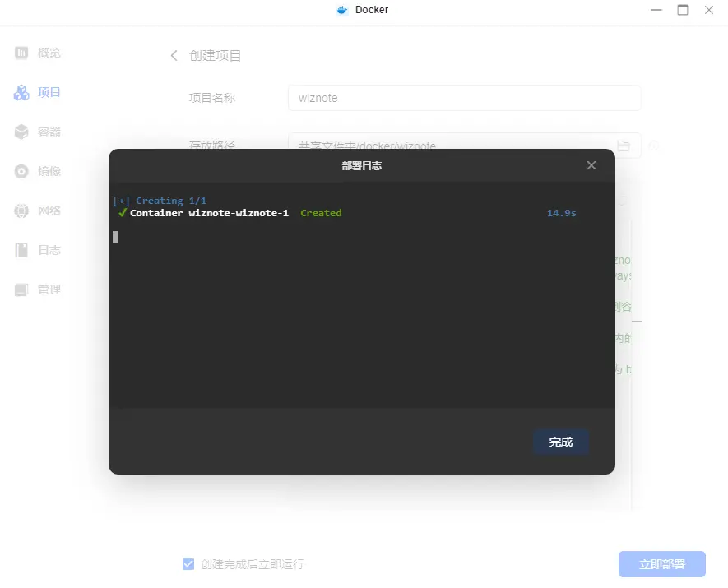This screenshot has height=588, width=728.
Task: Click the folder browse icon in path field
Action: [x=624, y=146]
